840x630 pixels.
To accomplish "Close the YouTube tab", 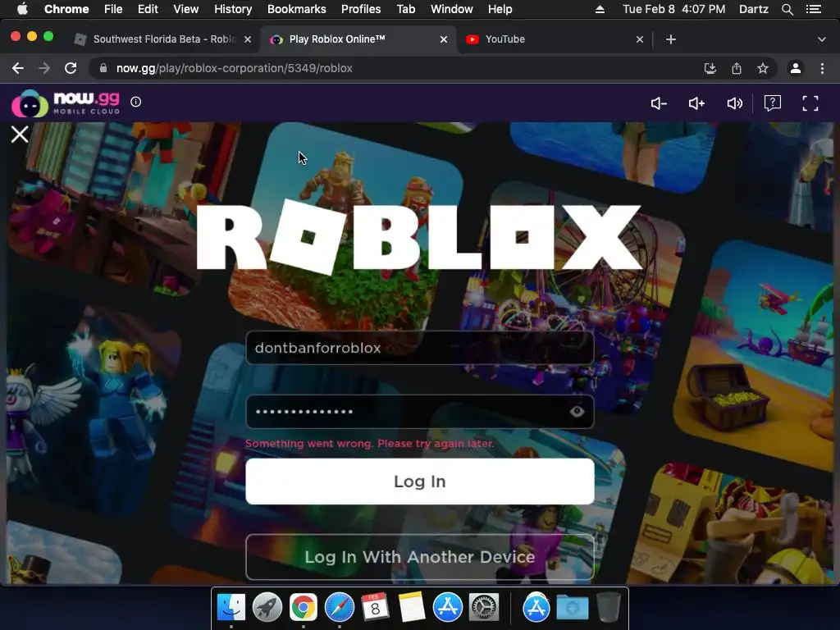I will (x=640, y=39).
